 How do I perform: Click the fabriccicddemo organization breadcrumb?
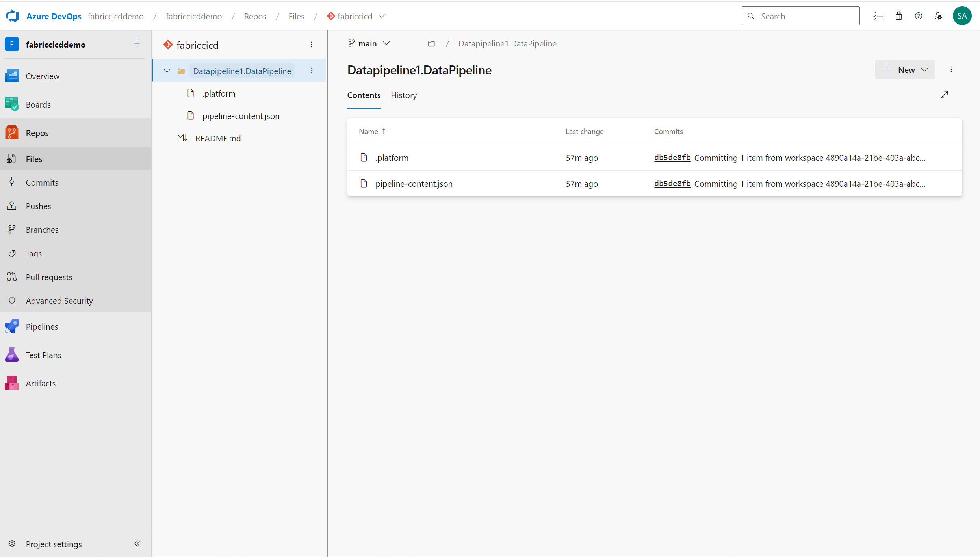[x=116, y=16]
